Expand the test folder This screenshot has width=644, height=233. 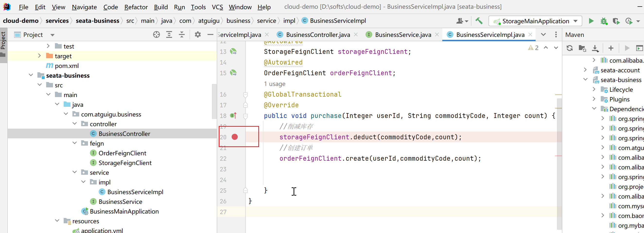coord(48,46)
